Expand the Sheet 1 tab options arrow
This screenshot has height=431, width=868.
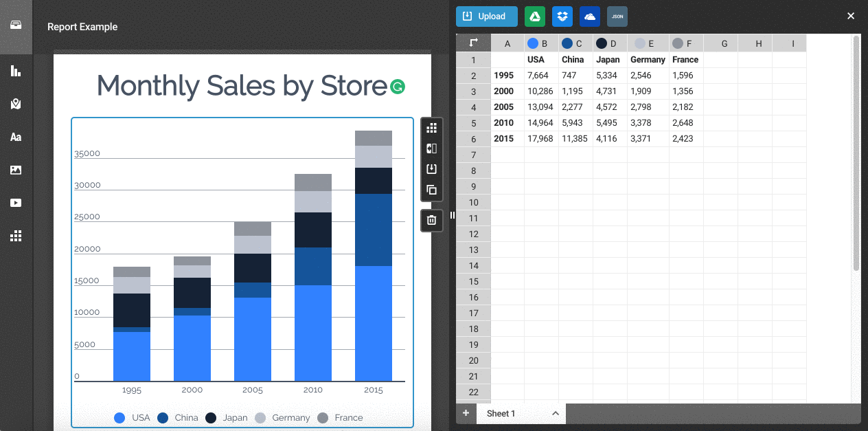[556, 413]
